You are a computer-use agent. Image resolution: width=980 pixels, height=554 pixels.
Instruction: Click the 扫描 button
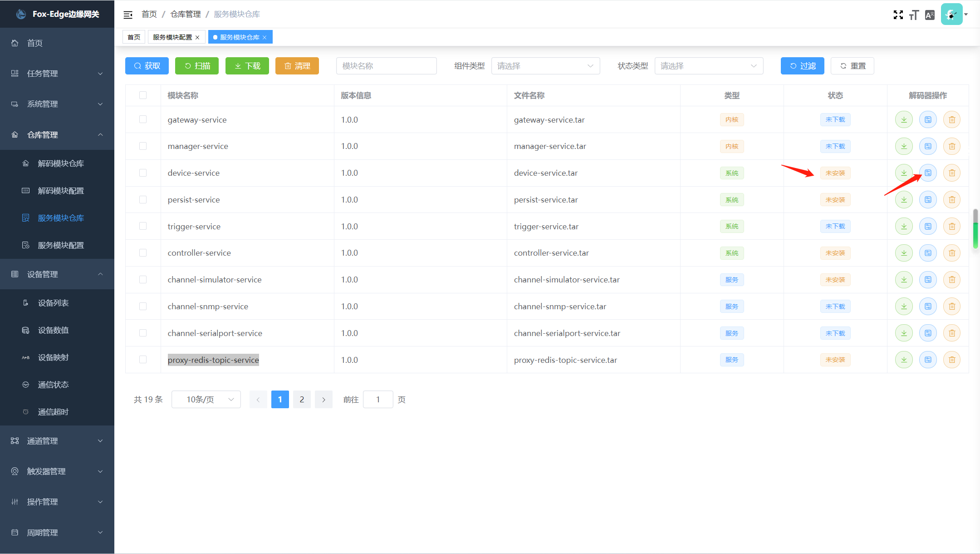click(197, 66)
